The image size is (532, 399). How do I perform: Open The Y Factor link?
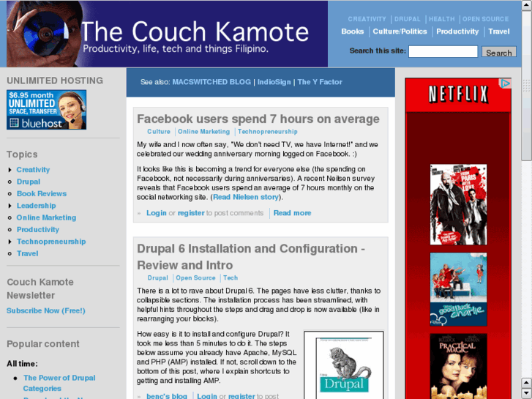pos(320,82)
